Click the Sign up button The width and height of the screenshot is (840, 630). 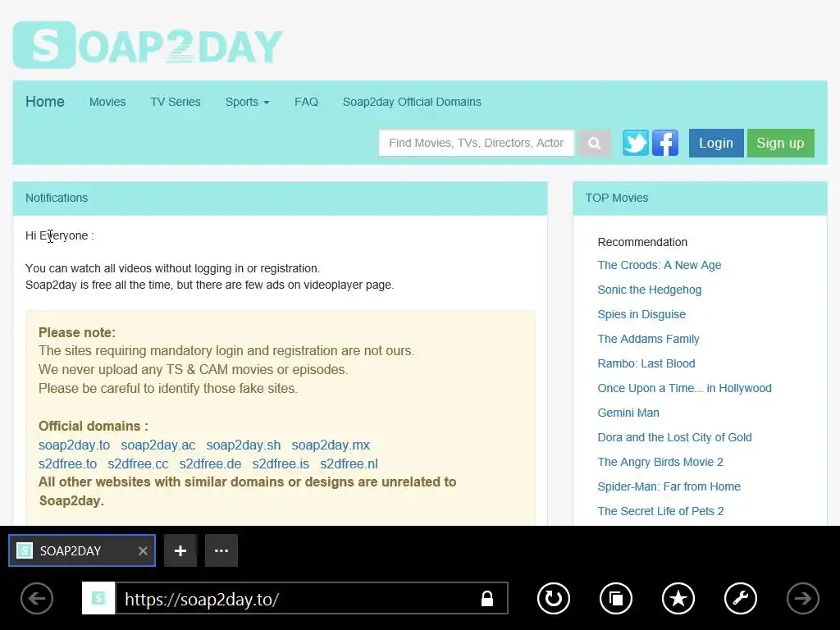click(x=781, y=143)
